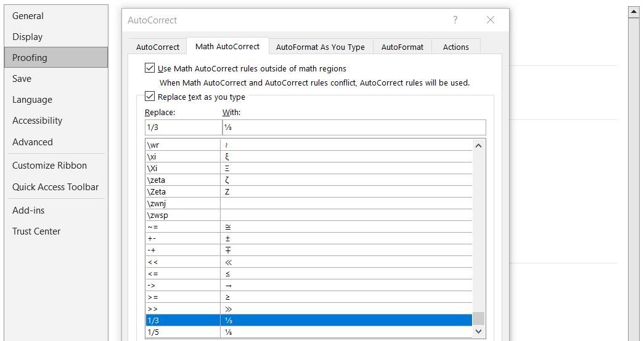Select the \Zeta uppercase list row
644x341 pixels.
click(309, 191)
